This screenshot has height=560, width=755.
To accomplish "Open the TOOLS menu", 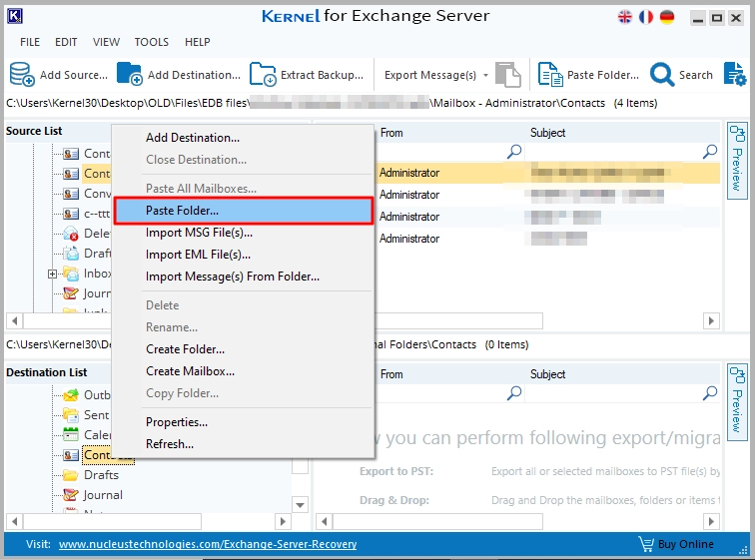I will click(x=151, y=42).
